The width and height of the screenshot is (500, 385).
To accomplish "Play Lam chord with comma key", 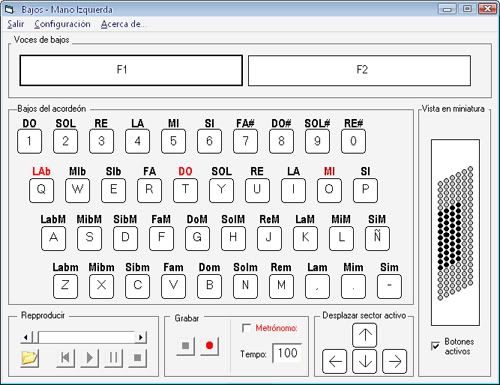I will click(318, 286).
